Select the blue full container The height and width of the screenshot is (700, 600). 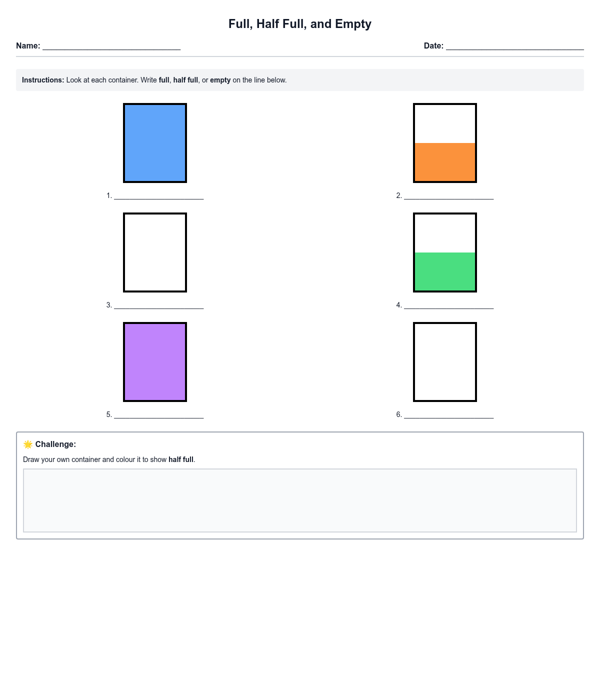(x=155, y=143)
